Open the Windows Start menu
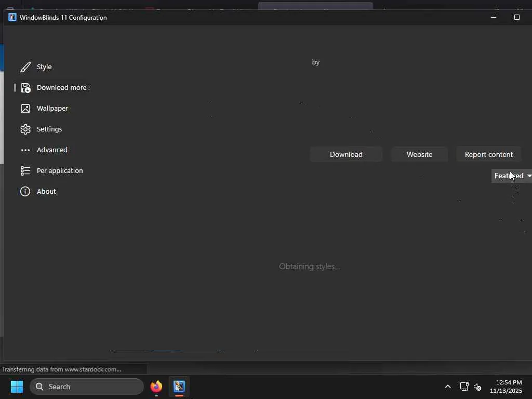Screen dimensions: 532x399 tap(17, 387)
